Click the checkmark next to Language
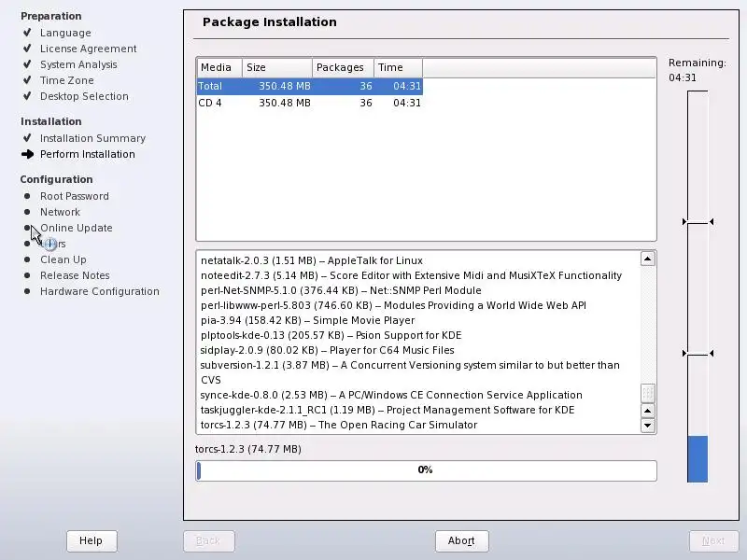The image size is (747, 560). 27,33
